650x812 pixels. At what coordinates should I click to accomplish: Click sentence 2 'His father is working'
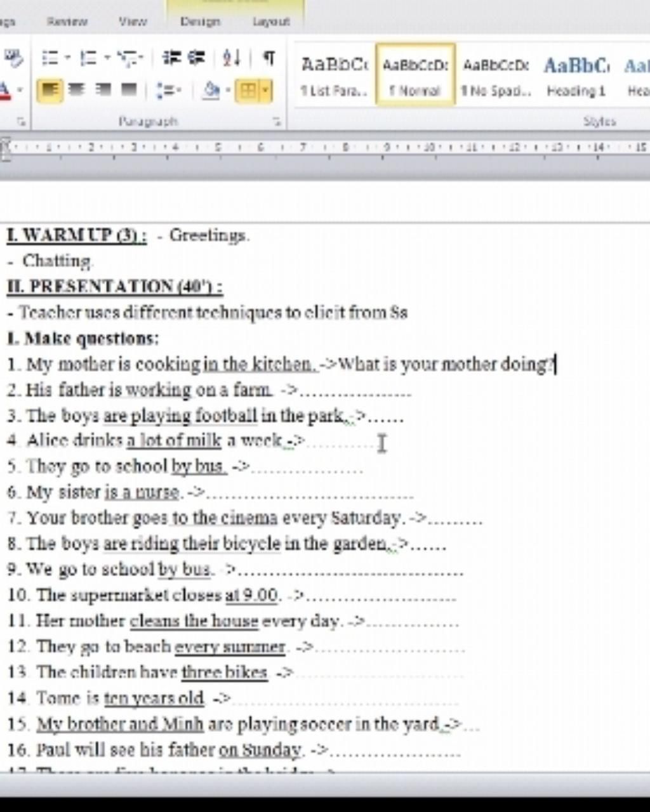point(209,390)
